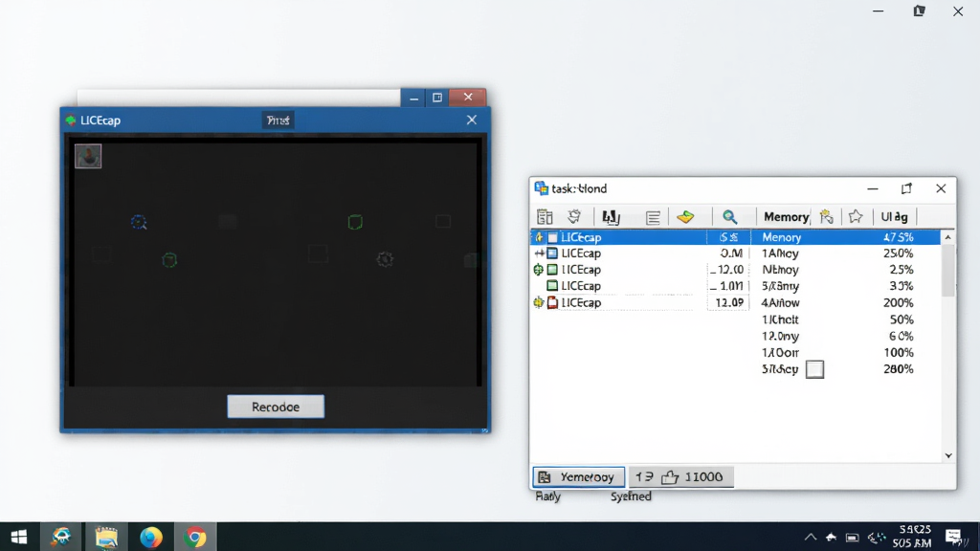Close the LICEcap window with its X
The height and width of the screenshot is (551, 980).
coord(471,120)
